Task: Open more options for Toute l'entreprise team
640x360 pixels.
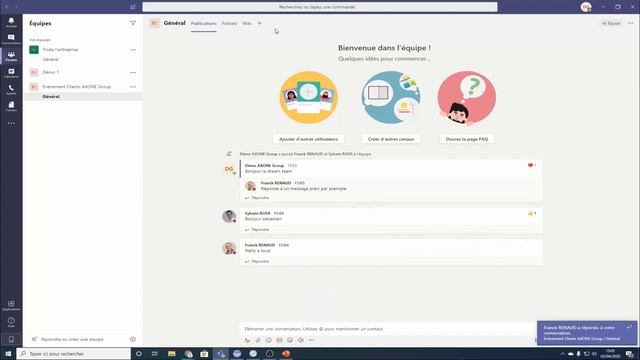Action: pos(133,50)
